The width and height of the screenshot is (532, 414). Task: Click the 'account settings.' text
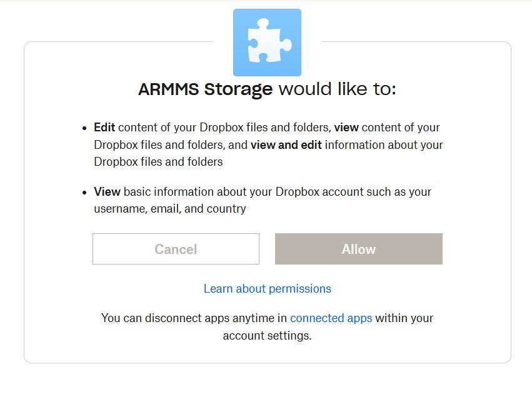point(267,335)
